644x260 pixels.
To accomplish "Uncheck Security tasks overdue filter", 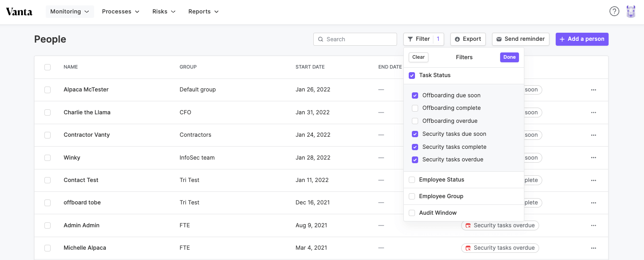I will [x=415, y=160].
